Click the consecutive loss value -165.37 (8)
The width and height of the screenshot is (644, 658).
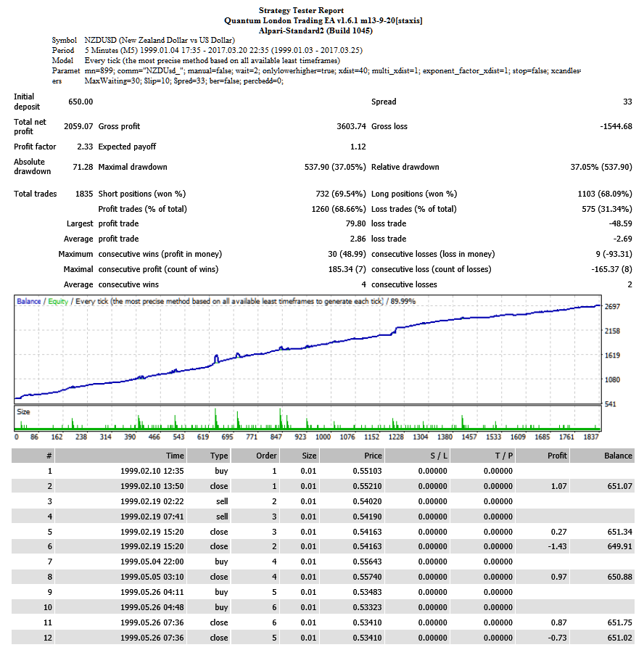click(x=611, y=269)
